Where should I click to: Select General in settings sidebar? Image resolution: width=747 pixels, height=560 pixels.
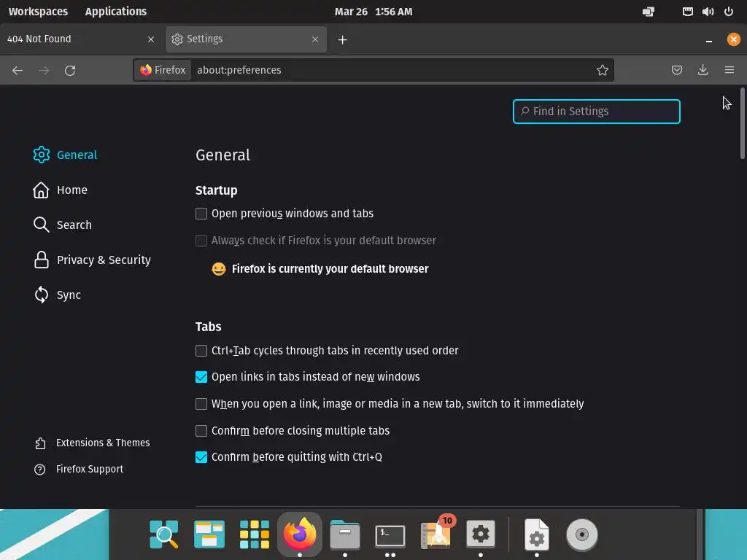[65, 155]
